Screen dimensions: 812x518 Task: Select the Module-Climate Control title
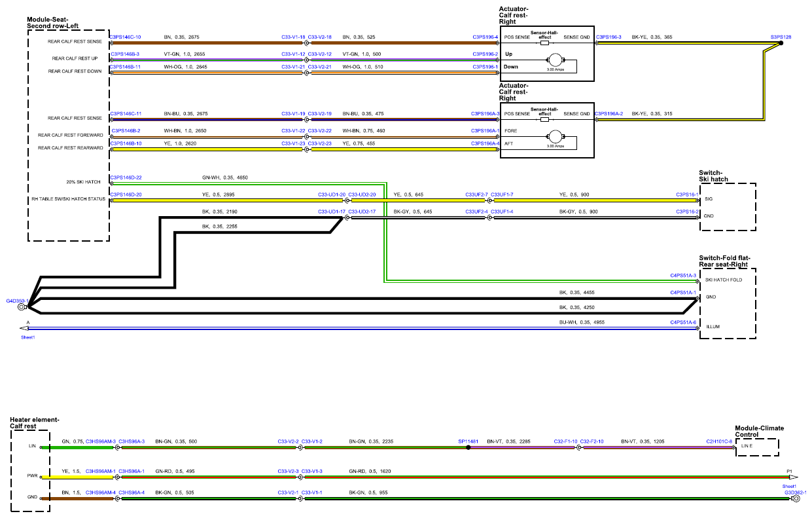[x=760, y=432]
